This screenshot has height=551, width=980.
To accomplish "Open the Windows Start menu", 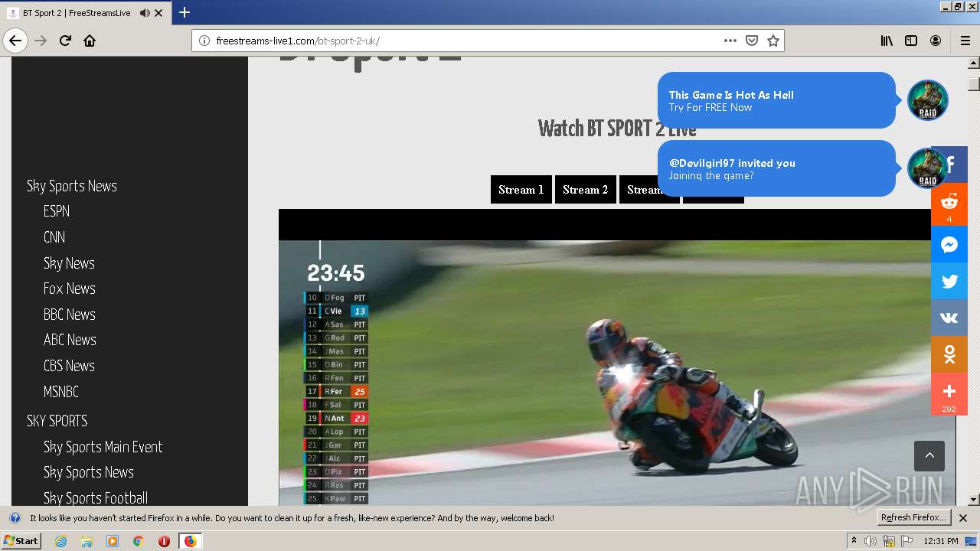I will (x=21, y=540).
